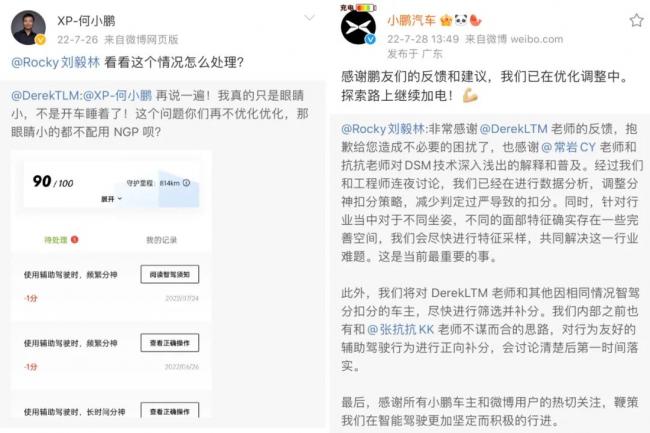Expand score details with 展开

pos(112,199)
